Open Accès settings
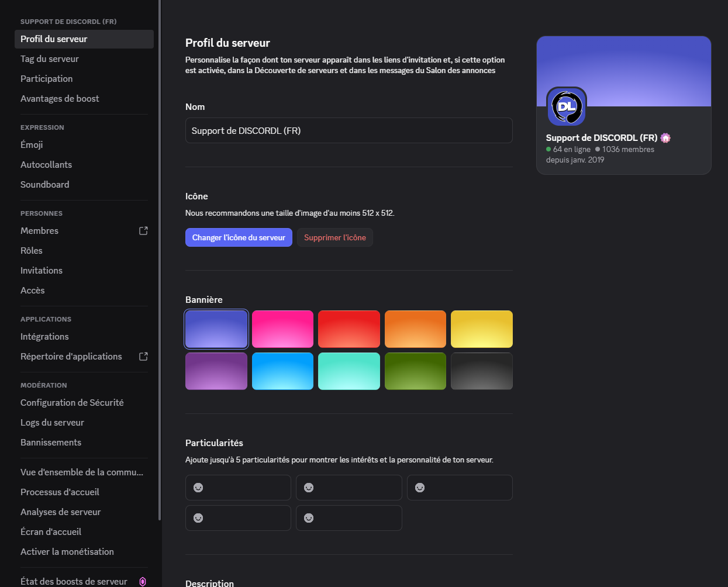 [x=84, y=291]
